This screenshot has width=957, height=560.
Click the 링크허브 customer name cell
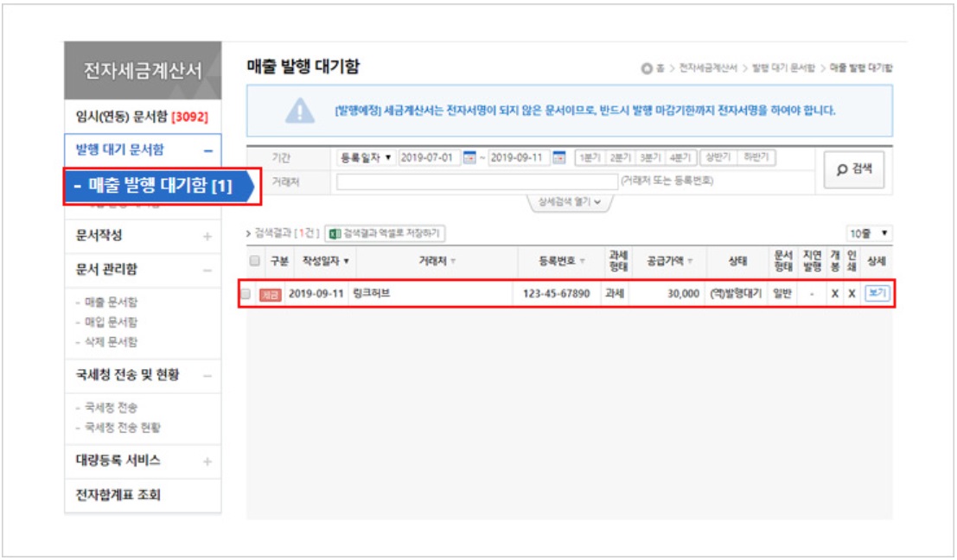(x=372, y=294)
